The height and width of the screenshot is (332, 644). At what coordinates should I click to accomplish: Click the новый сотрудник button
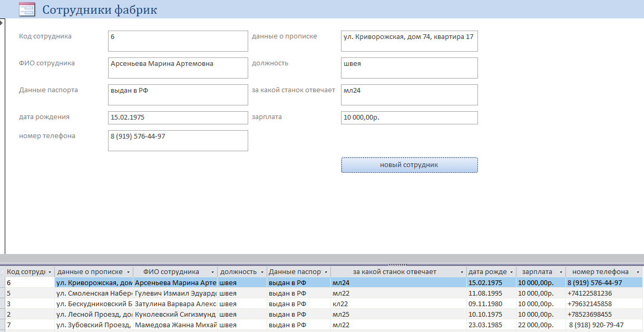(409, 165)
